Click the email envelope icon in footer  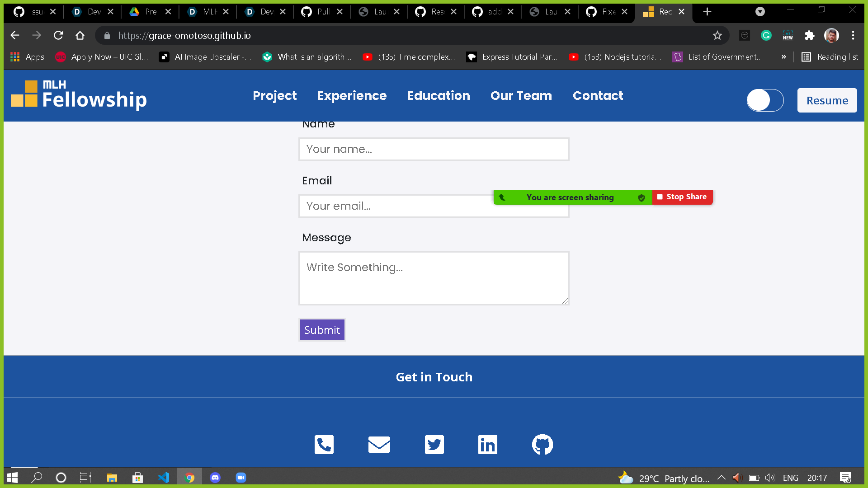click(x=379, y=445)
